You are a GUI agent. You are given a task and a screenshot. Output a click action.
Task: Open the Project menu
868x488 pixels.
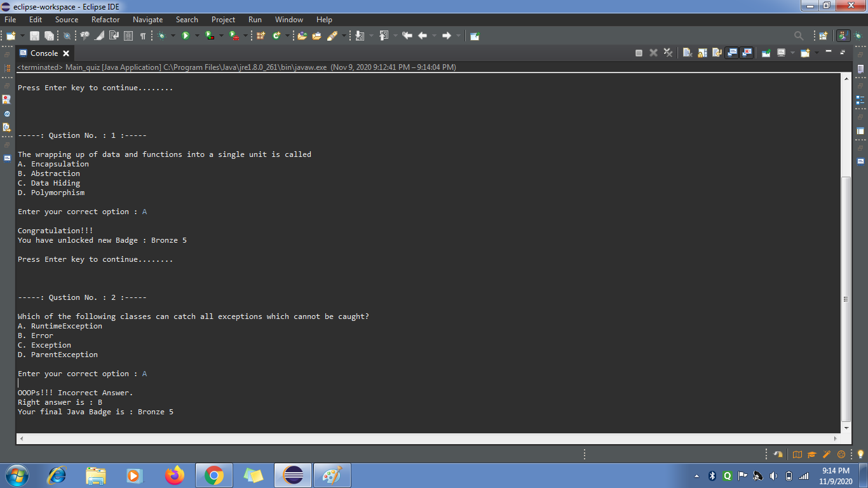(x=223, y=20)
